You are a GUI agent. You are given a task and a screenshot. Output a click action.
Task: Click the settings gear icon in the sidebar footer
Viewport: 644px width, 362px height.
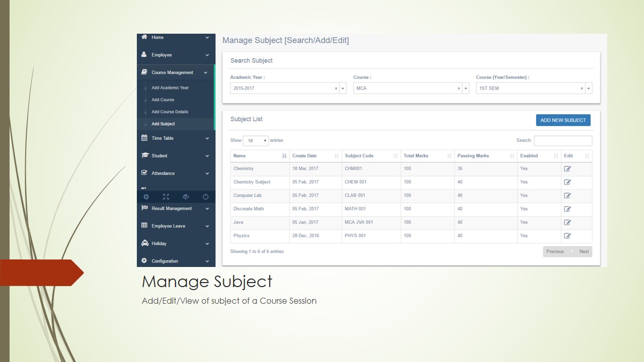click(x=146, y=197)
